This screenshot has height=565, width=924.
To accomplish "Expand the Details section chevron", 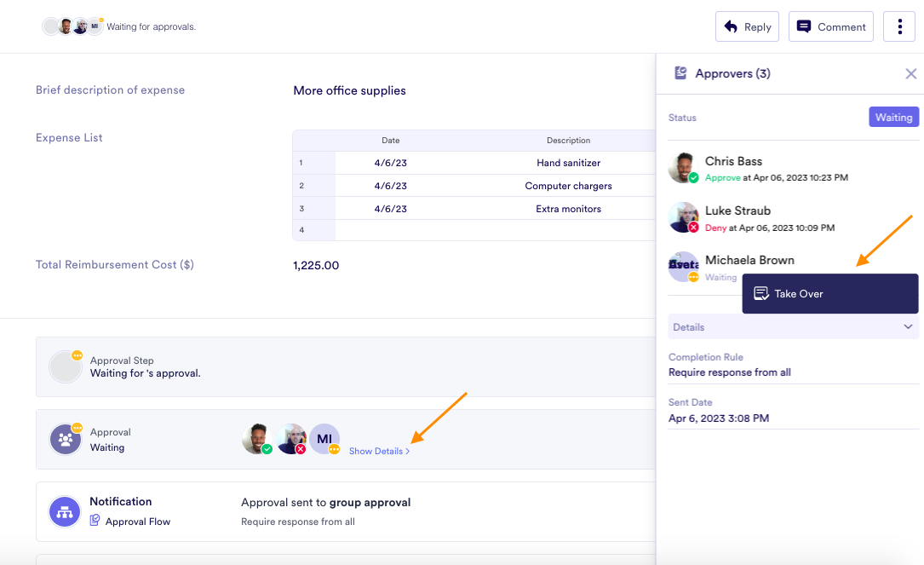I will [908, 327].
